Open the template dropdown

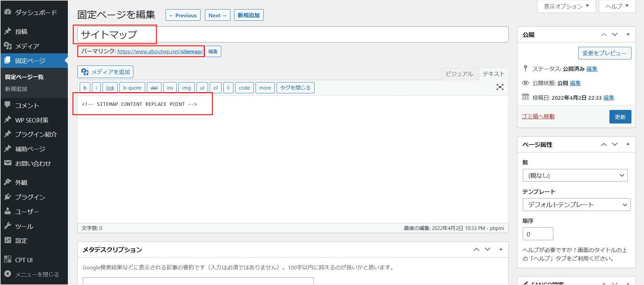[x=576, y=205]
